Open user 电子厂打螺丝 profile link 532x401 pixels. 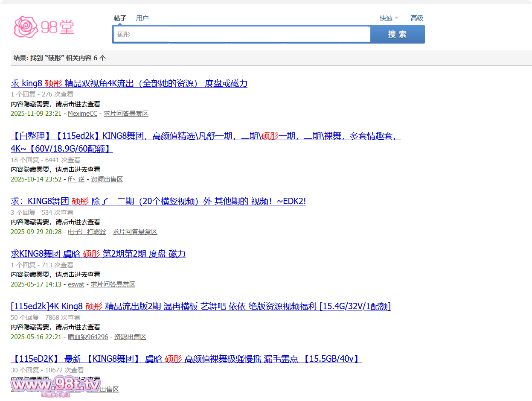click(87, 232)
